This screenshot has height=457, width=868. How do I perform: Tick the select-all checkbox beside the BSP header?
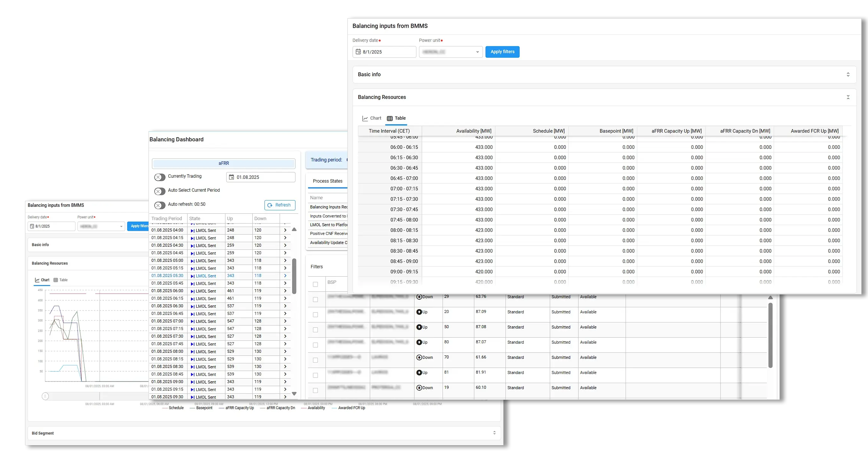click(x=315, y=284)
